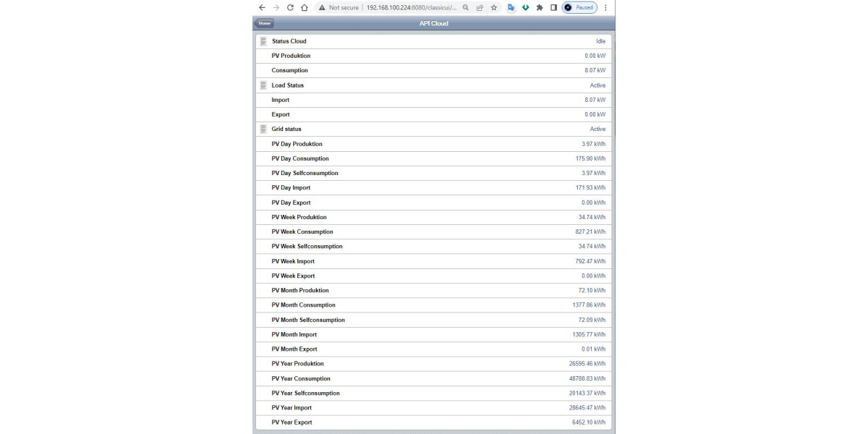Click the 28645.47 kWh value
Image resolution: width=868 pixels, height=434 pixels.
pos(587,407)
